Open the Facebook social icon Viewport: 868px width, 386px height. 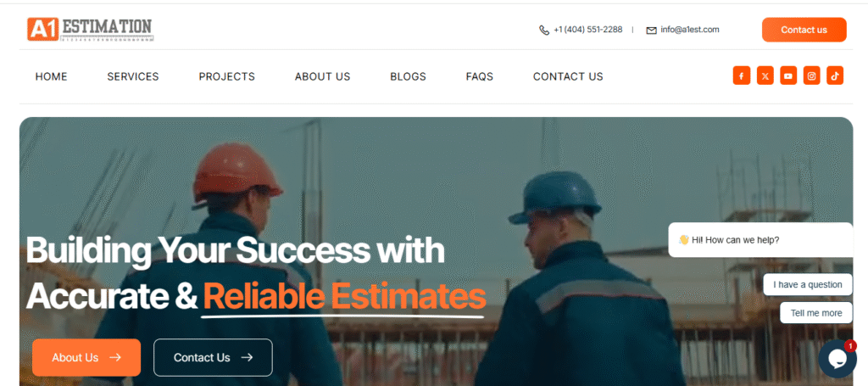click(741, 76)
